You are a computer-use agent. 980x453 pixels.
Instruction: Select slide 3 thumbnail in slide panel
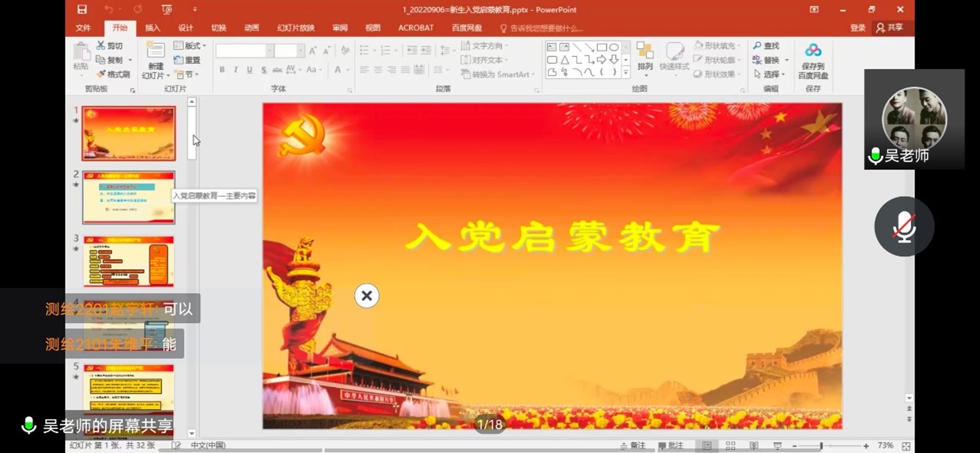click(x=129, y=261)
